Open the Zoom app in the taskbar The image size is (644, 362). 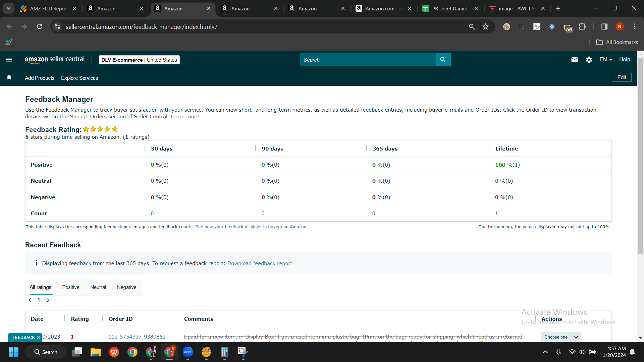[x=188, y=352]
